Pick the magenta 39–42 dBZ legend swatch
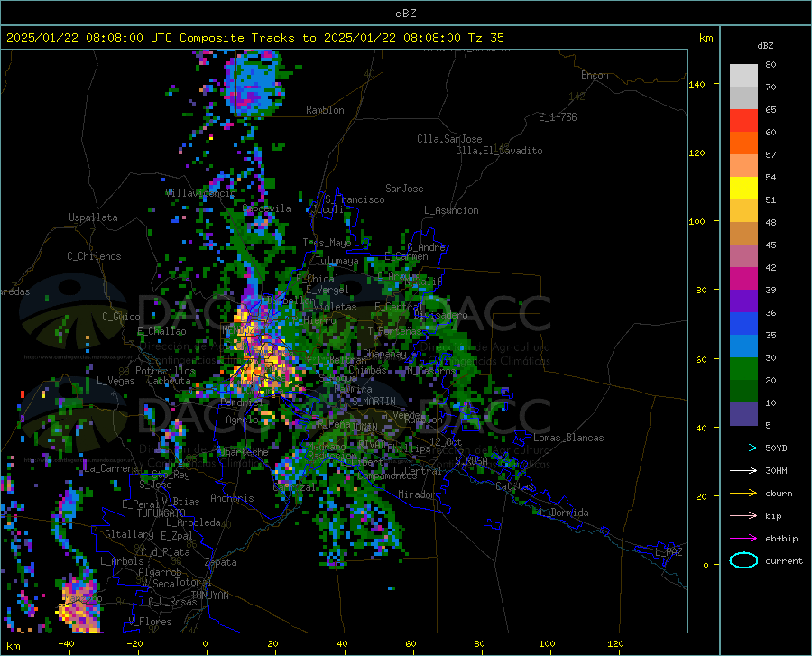 [x=743, y=279]
